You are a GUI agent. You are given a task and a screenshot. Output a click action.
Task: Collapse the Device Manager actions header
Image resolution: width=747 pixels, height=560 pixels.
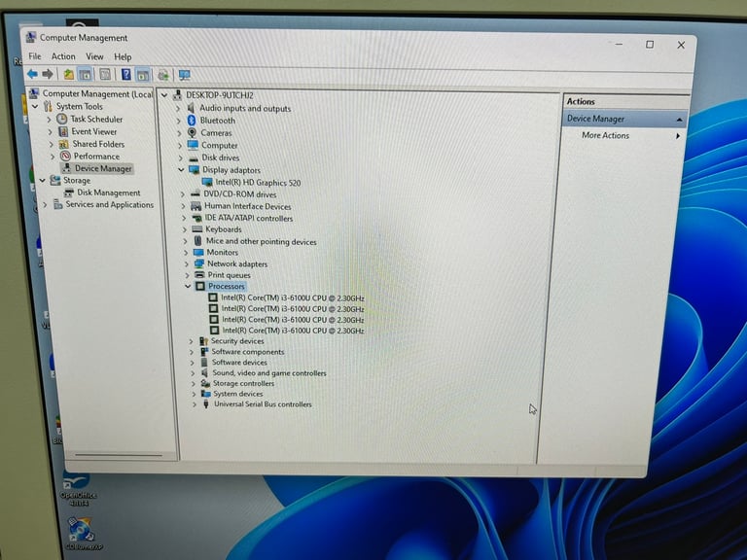point(679,120)
